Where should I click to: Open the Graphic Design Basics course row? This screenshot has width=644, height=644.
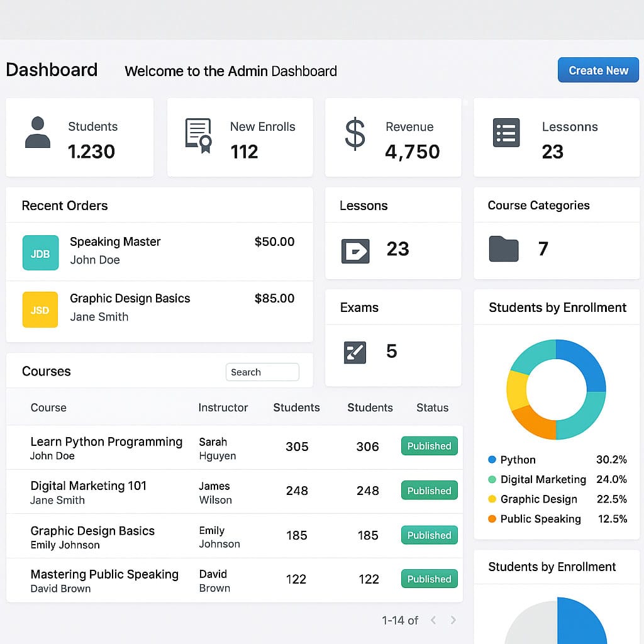(235, 536)
